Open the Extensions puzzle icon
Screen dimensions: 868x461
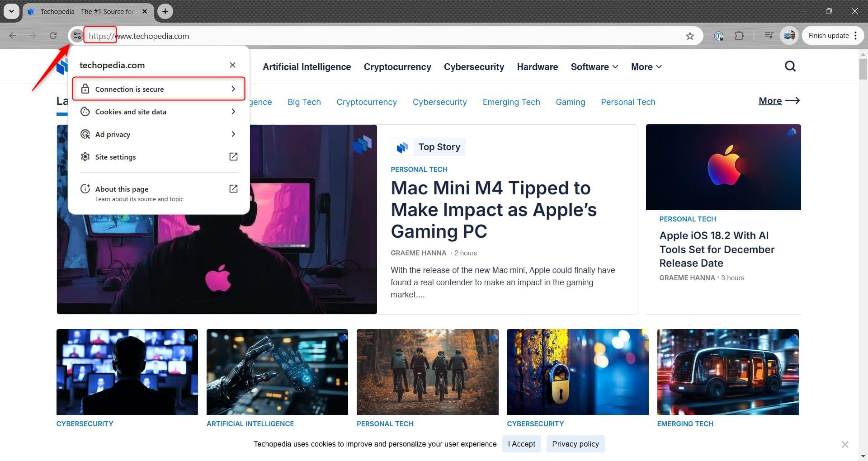click(x=739, y=36)
